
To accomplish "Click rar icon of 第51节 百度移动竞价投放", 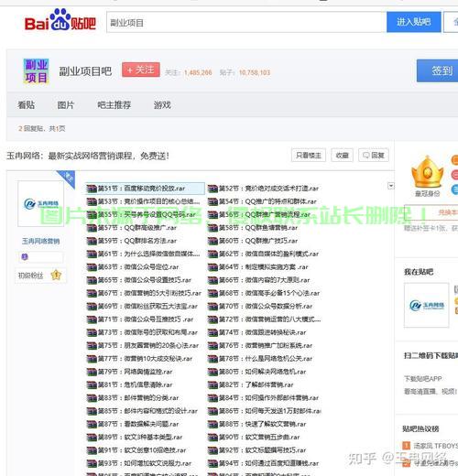I will click(92, 189).
